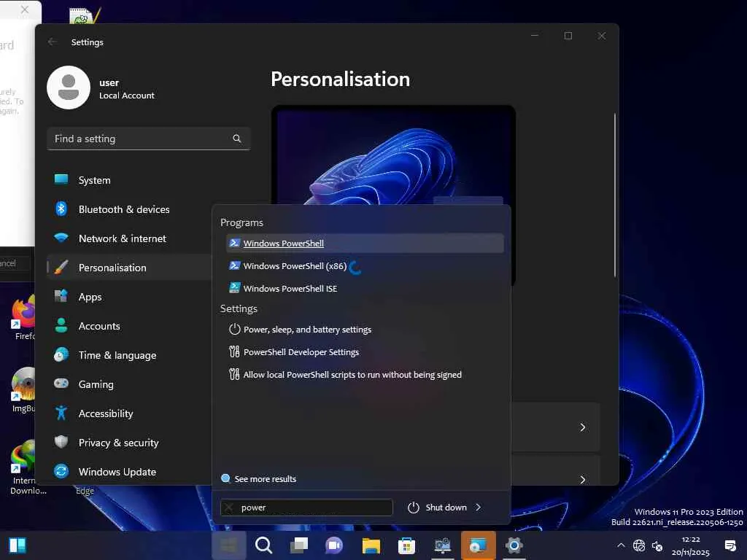Viewport: 747px width, 560px height.
Task: Open the ImgBurn desktop shortcut
Action: [24, 390]
